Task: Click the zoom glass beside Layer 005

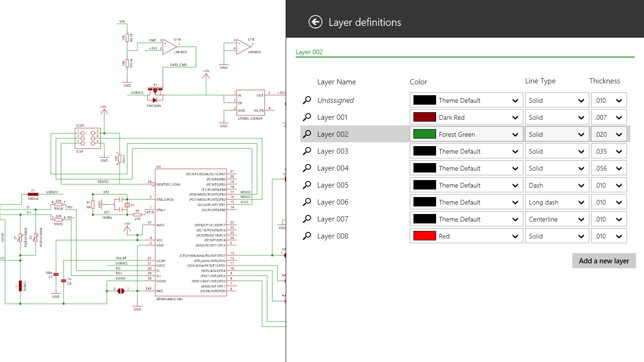Action: (307, 185)
